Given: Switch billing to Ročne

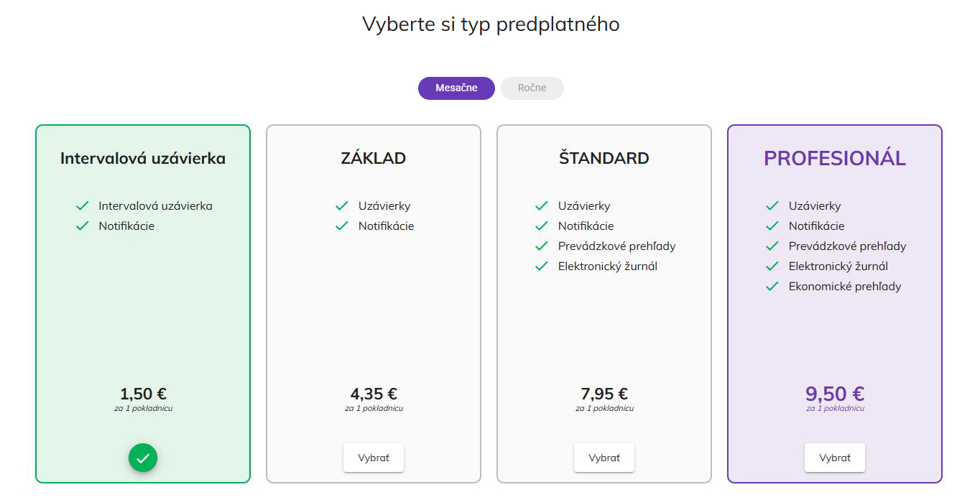Looking at the screenshot, I should (x=532, y=88).
